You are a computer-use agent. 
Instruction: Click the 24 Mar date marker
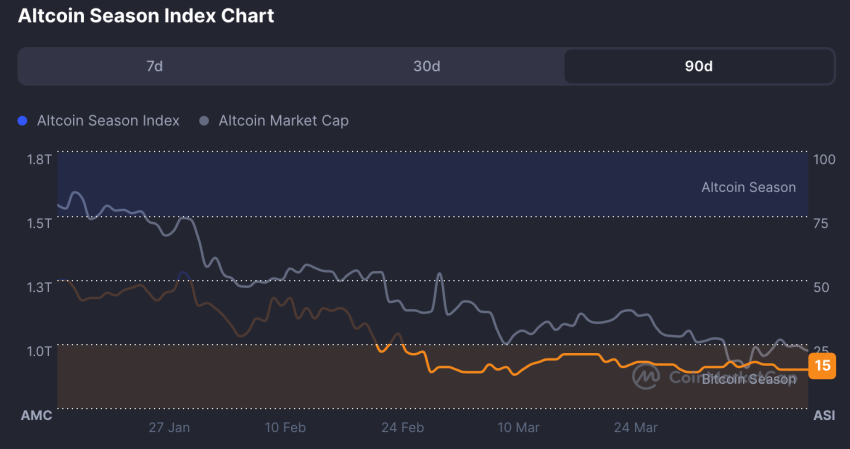[635, 427]
